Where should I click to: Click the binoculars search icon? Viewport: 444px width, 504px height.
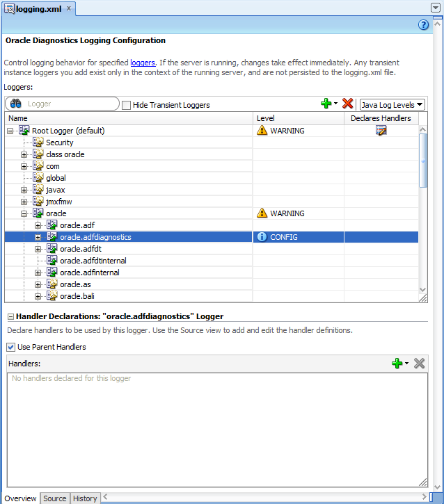(16, 104)
